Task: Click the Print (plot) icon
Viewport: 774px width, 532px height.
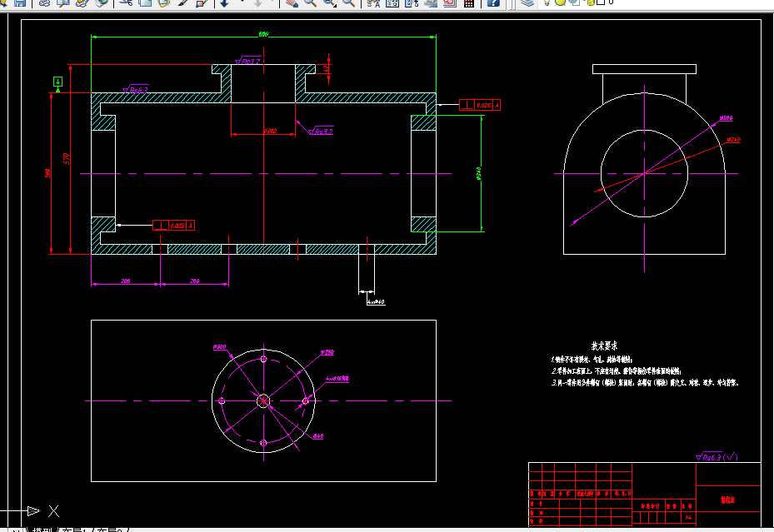Action: point(44,2)
